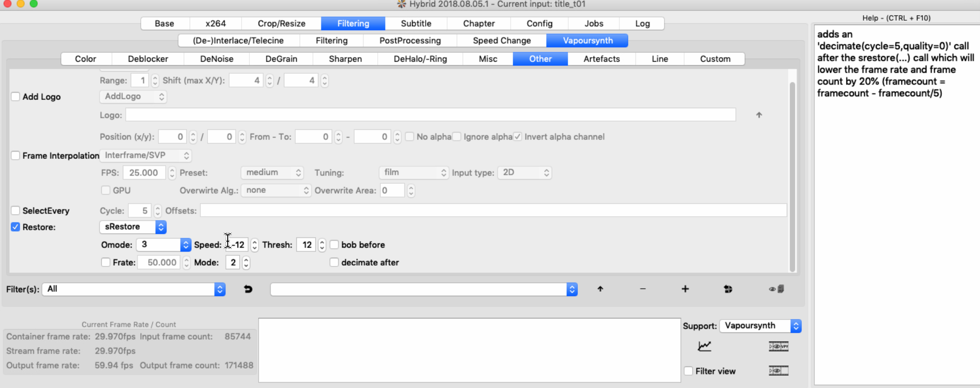This screenshot has height=388, width=980.
Task: Open the Custom filter tab
Action: click(715, 59)
